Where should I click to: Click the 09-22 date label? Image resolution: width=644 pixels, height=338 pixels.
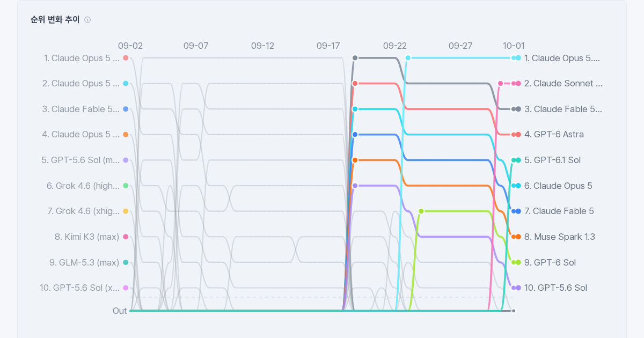click(x=395, y=46)
